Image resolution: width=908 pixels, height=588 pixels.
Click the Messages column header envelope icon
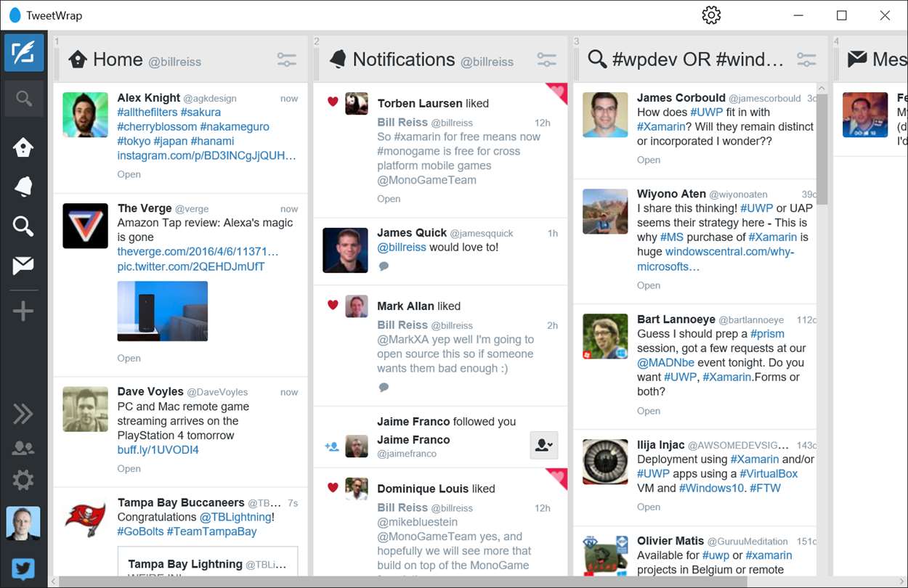[857, 60]
